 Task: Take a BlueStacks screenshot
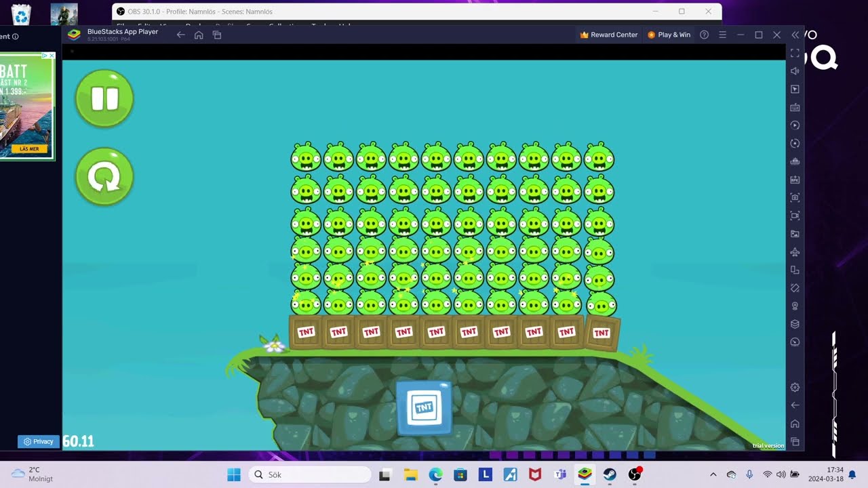(x=795, y=197)
